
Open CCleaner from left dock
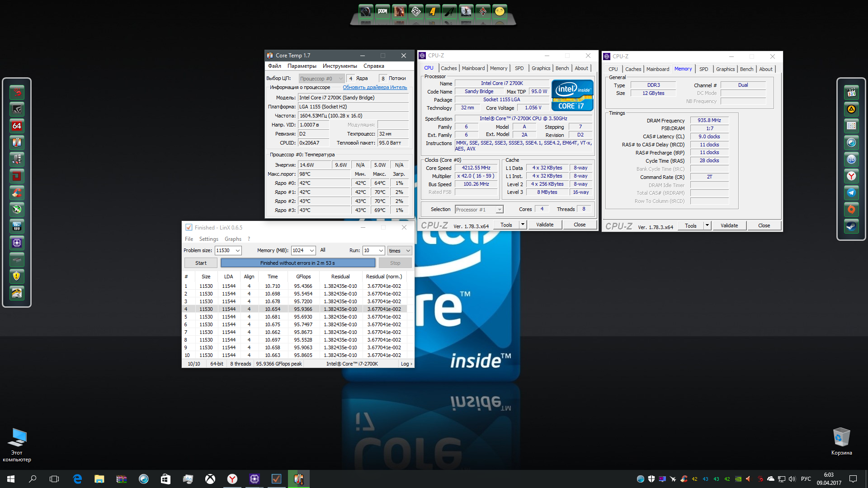(x=17, y=193)
